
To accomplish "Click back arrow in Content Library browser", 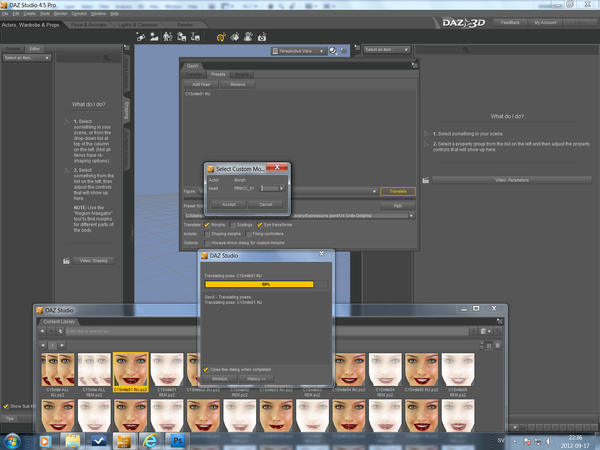I will (42, 331).
